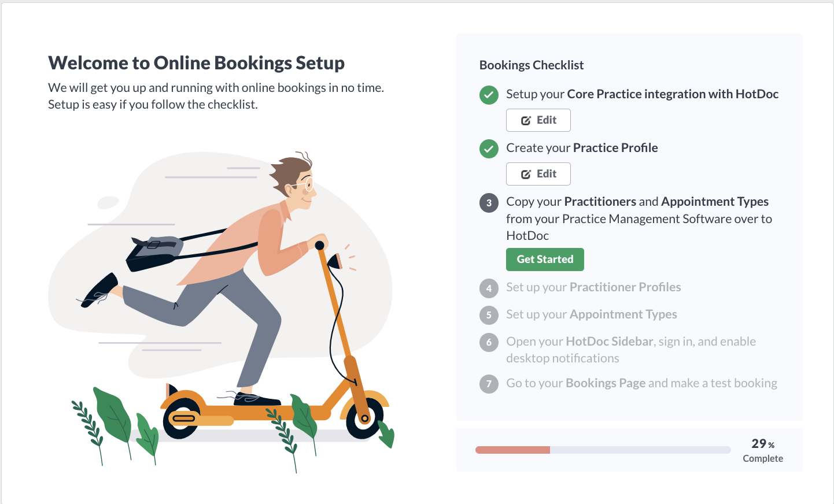Edit the Core Practice integration setup
The width and height of the screenshot is (834, 504).
pyautogui.click(x=538, y=120)
